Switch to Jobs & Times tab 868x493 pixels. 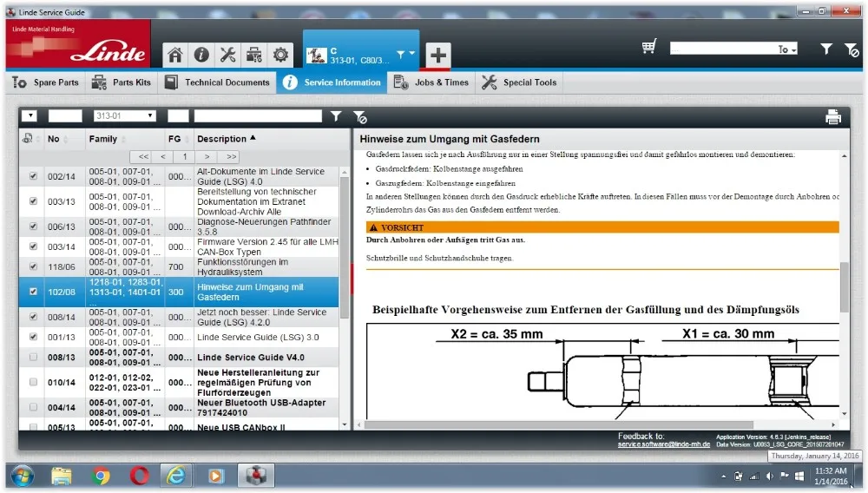[431, 82]
